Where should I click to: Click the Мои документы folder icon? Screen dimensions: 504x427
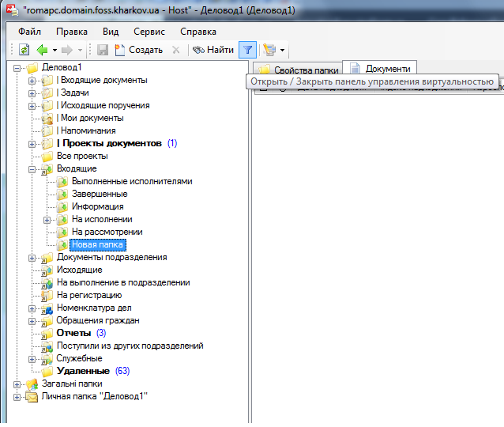[47, 118]
